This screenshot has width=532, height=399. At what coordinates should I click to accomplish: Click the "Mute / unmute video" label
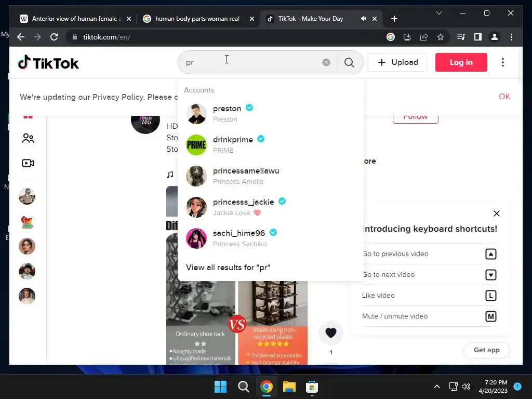pyautogui.click(x=395, y=316)
